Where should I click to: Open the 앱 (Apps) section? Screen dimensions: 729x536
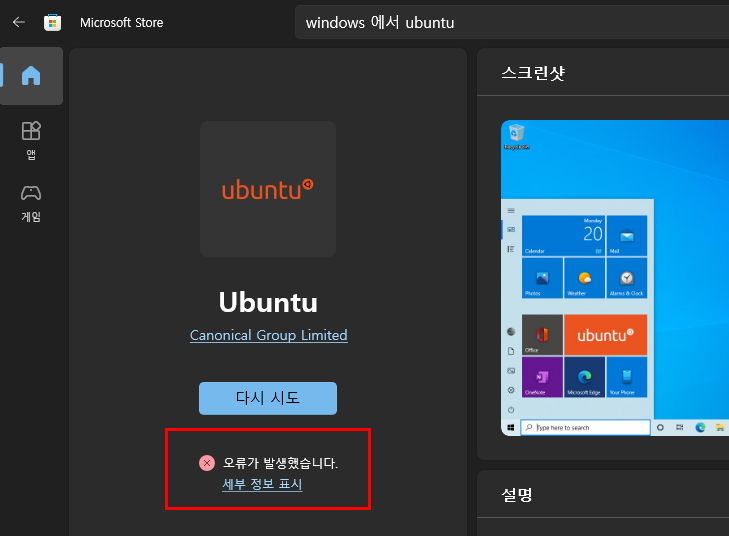pos(31,140)
